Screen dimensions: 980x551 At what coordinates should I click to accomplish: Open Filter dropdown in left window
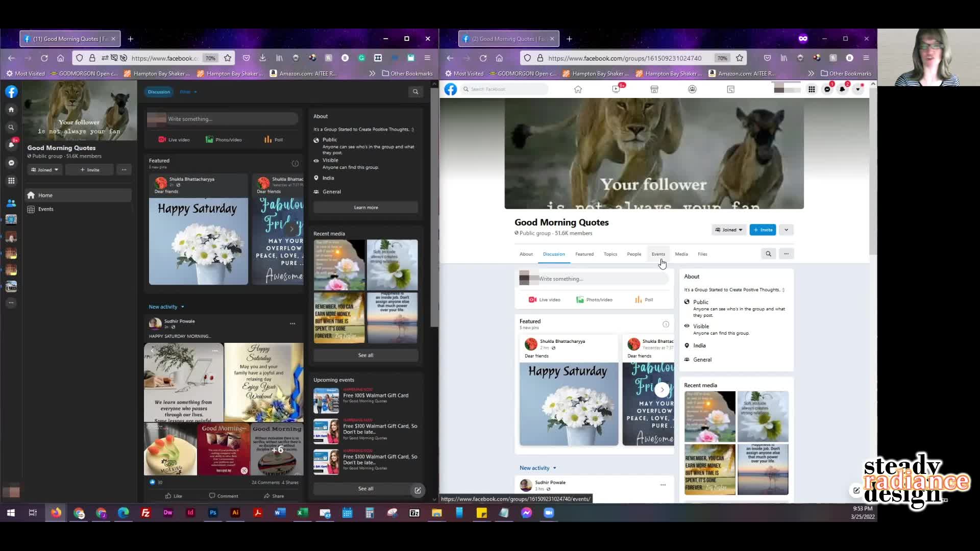(188, 92)
